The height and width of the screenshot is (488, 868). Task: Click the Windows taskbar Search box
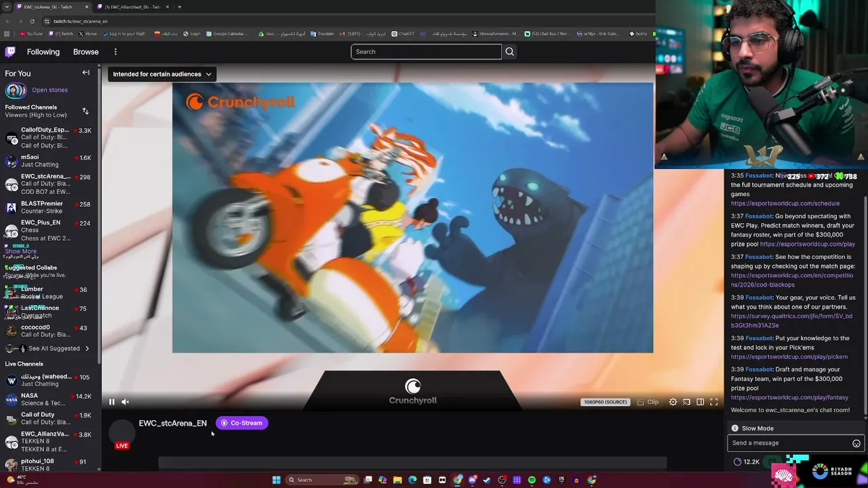pos(322,480)
